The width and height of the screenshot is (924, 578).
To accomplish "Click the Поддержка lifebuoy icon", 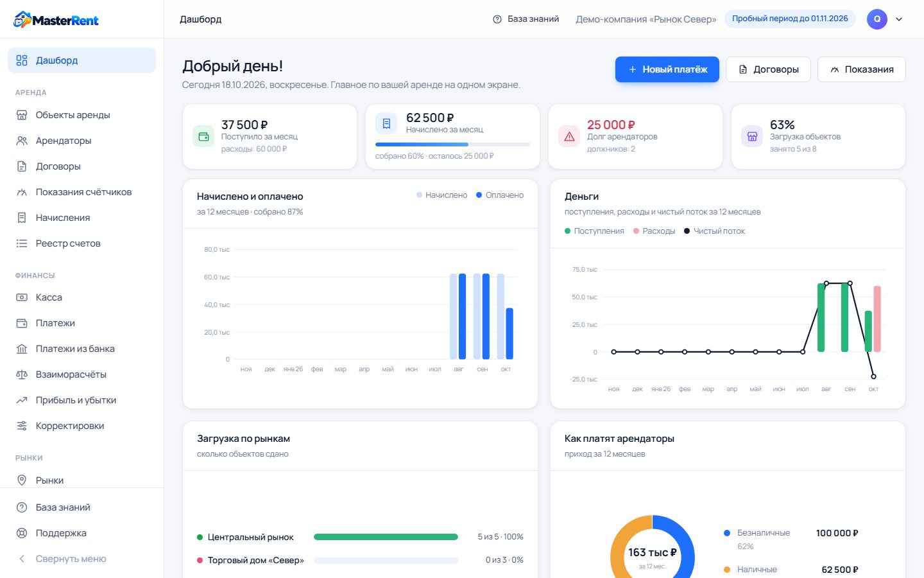I will point(22,533).
